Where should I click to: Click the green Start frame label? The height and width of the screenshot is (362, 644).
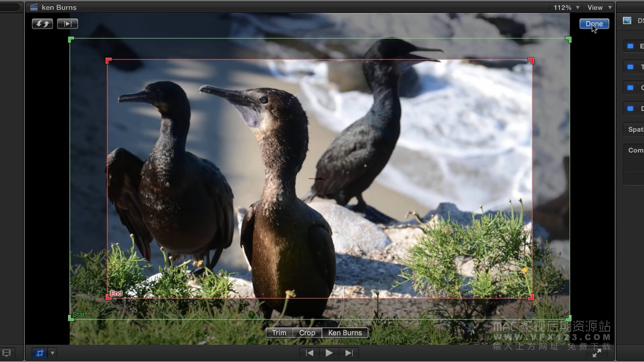[x=80, y=314]
